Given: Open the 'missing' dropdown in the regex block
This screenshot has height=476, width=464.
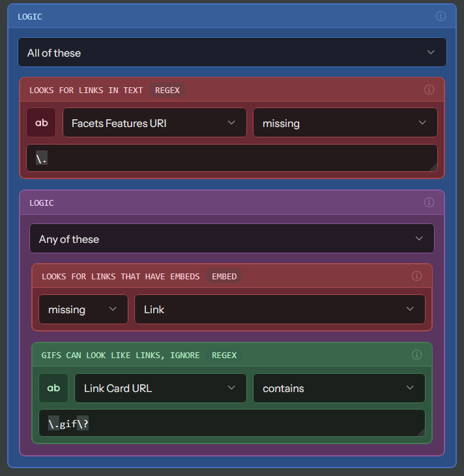Looking at the screenshot, I should 345,123.
